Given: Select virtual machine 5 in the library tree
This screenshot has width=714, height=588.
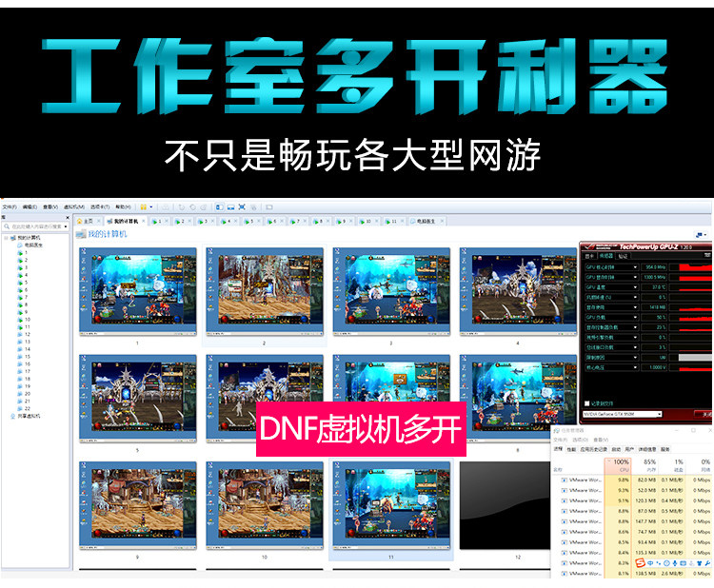Looking at the screenshot, I should click(22, 283).
